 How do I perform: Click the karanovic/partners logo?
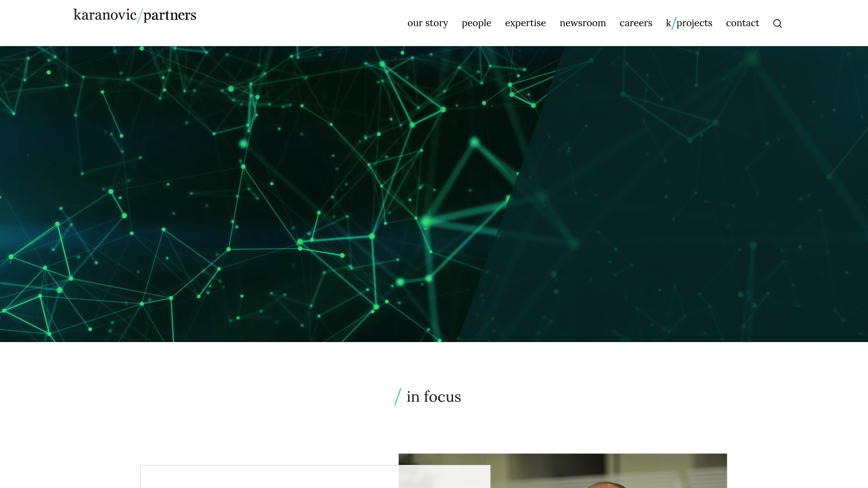pyautogui.click(x=135, y=15)
